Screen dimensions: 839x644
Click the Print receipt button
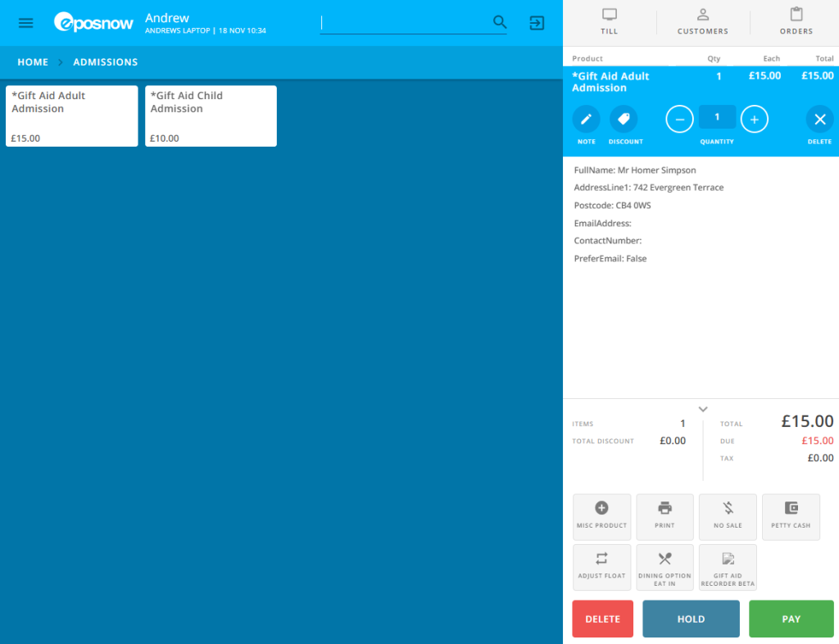(x=664, y=517)
